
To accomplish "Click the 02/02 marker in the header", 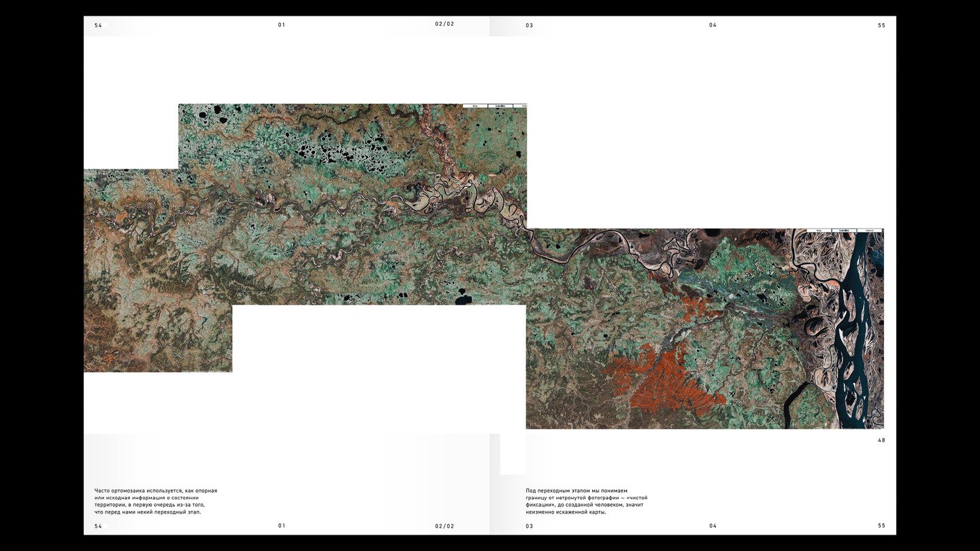I will click(x=444, y=24).
